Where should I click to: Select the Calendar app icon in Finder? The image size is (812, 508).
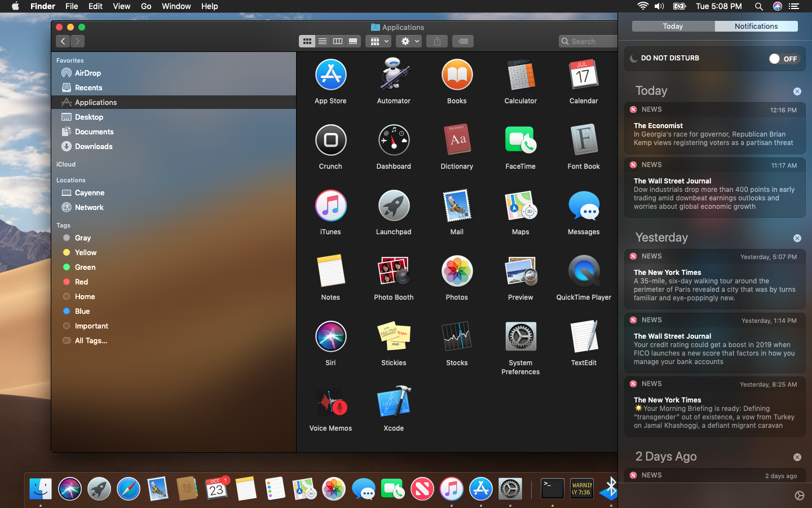point(584,75)
